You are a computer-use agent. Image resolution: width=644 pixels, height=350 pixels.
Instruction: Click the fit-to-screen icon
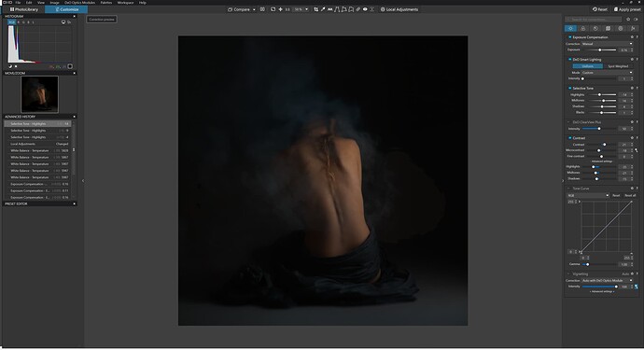pos(273,9)
